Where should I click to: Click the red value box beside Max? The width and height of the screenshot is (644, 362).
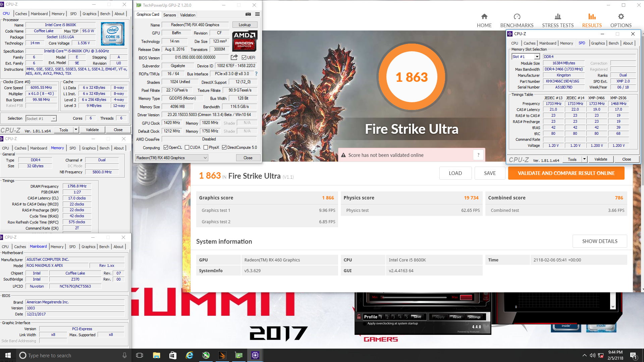coord(466,297)
